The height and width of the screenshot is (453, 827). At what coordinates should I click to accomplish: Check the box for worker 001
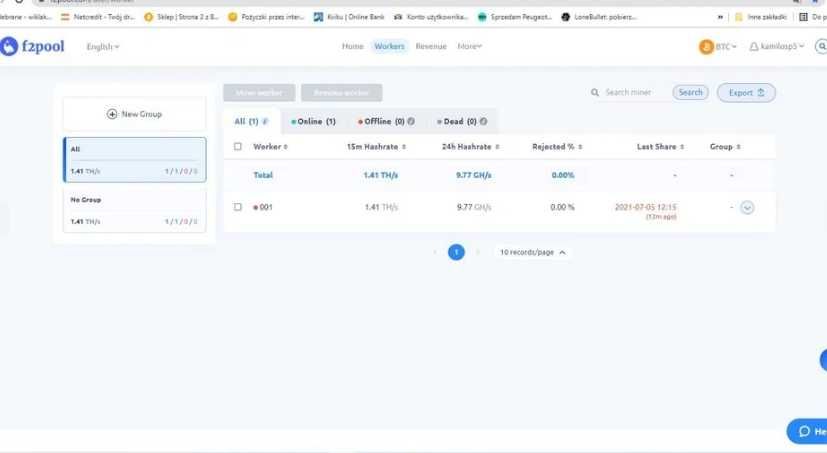238,207
